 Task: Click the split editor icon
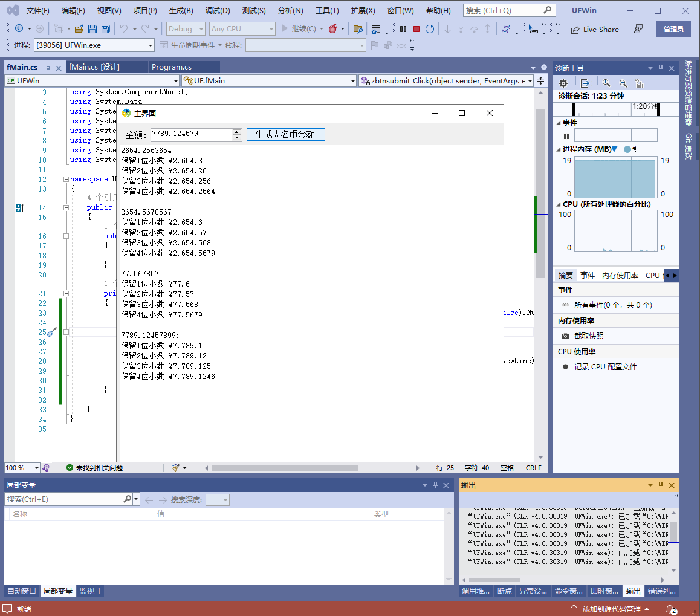(540, 81)
